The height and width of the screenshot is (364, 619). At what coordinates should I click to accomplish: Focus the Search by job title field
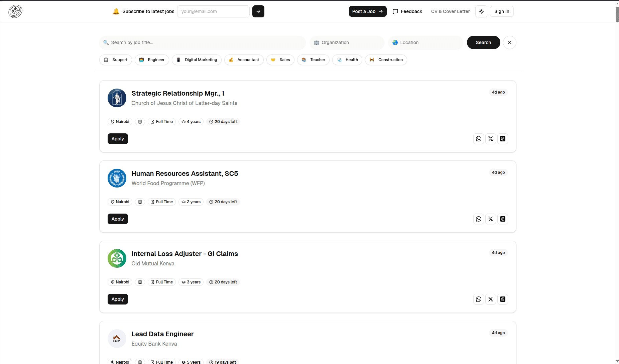click(x=203, y=42)
